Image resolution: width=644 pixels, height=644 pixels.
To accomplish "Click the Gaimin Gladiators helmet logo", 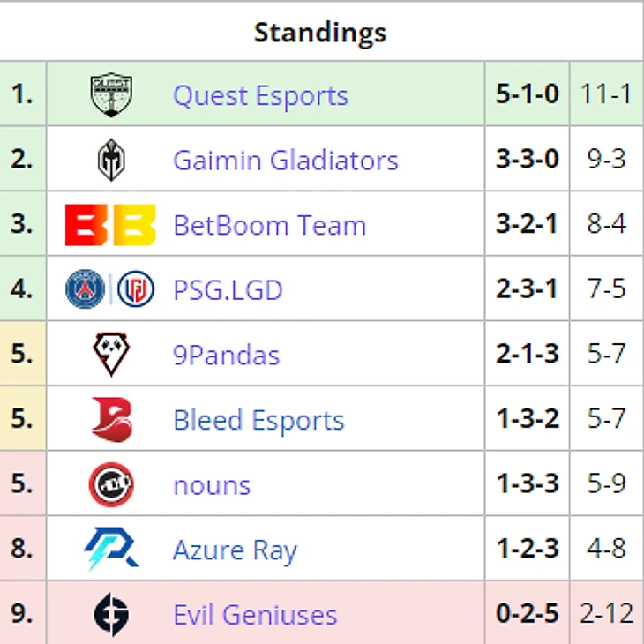I will coord(111,160).
